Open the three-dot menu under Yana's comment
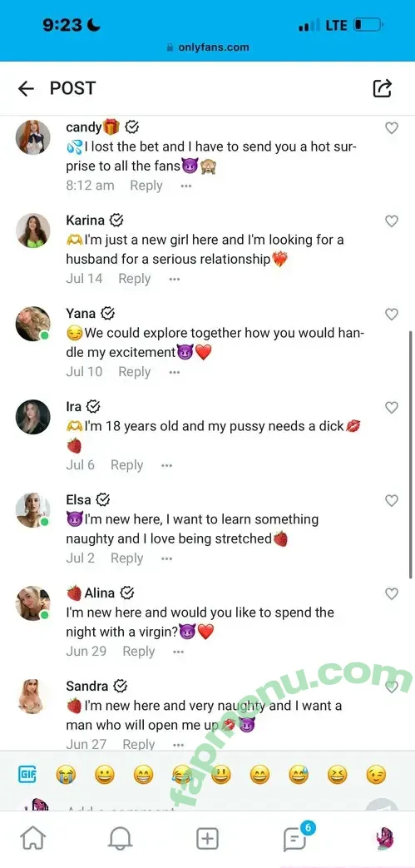 point(175,373)
